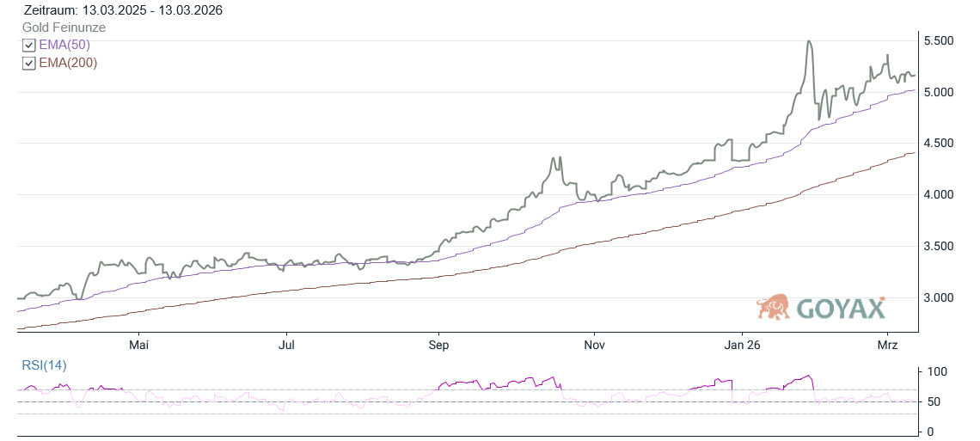
Task: Click the RSI(14) indicator label
Action: (44, 365)
